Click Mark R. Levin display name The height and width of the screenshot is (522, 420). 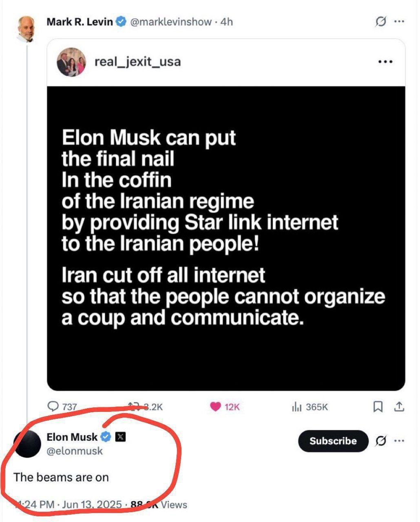pyautogui.click(x=80, y=22)
